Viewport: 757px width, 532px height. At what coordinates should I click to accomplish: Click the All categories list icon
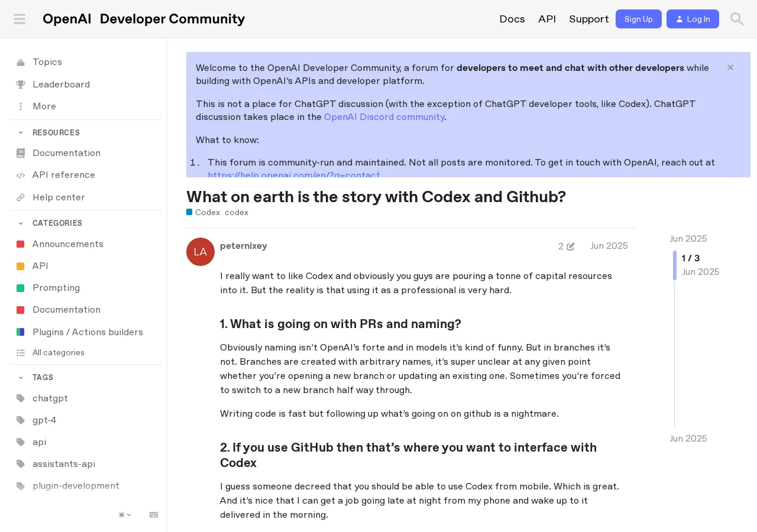point(21,353)
